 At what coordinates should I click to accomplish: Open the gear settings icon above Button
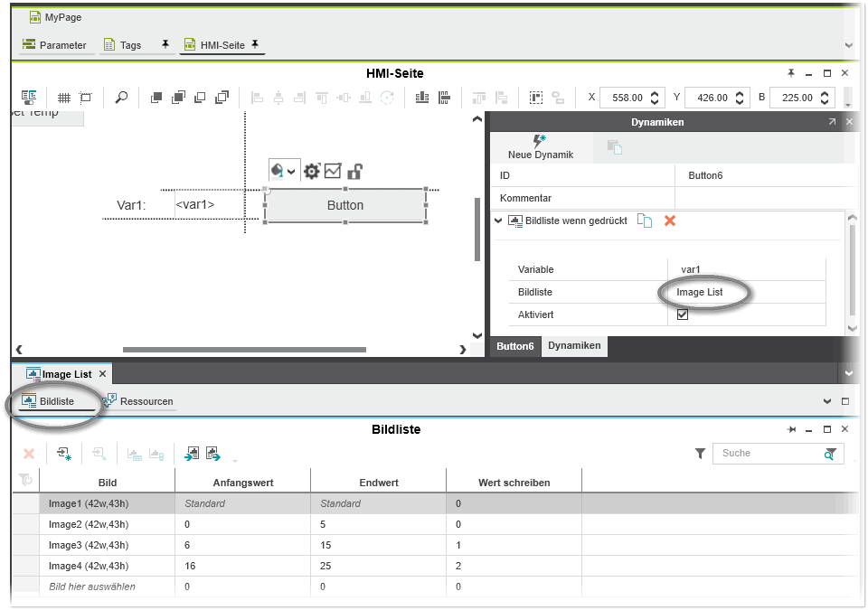pos(312,171)
